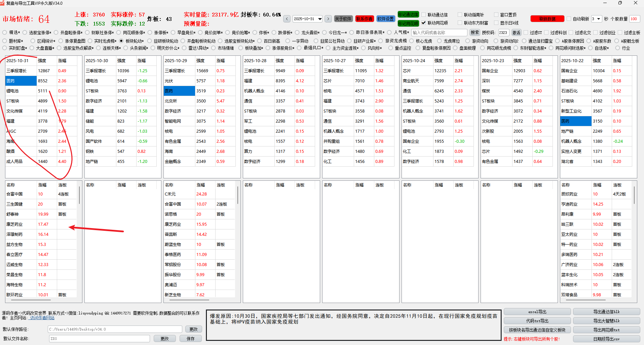The width and height of the screenshot is (644, 345).
Task: Click the 关于软件 button
Action: pos(343,19)
